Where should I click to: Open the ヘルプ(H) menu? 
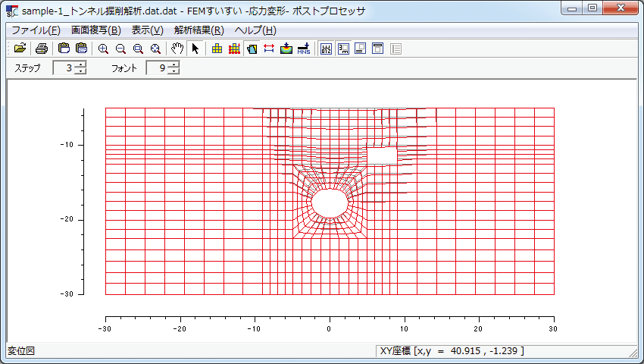[x=255, y=30]
